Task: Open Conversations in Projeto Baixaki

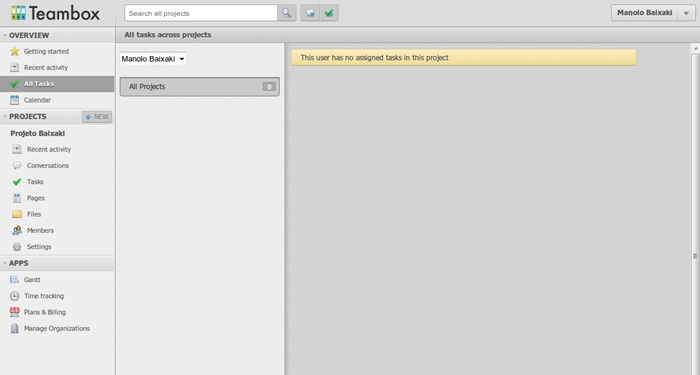Action: pos(47,166)
